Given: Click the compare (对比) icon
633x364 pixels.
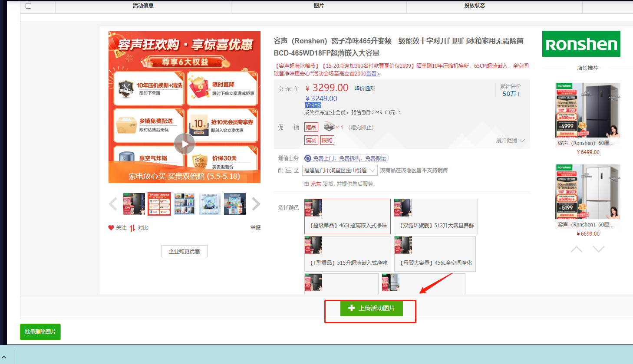Looking at the screenshot, I should 132,228.
